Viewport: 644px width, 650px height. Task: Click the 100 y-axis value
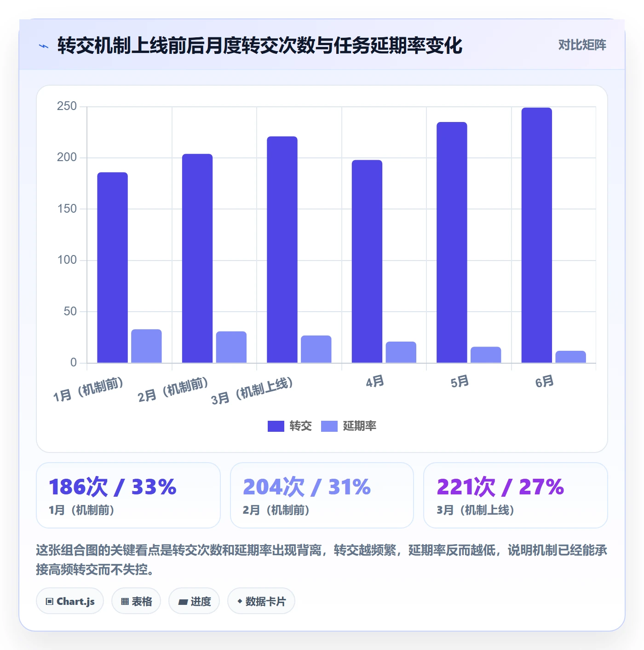[67, 260]
